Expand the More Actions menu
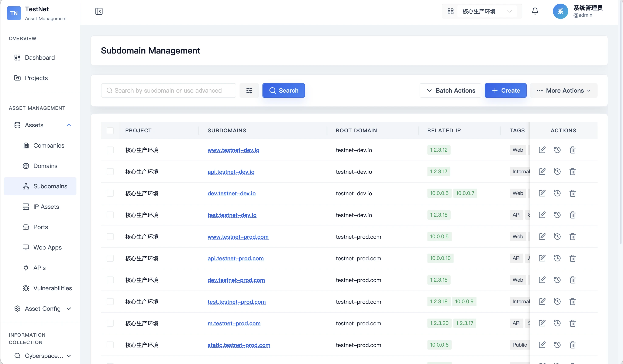623x364 pixels. (x=564, y=90)
